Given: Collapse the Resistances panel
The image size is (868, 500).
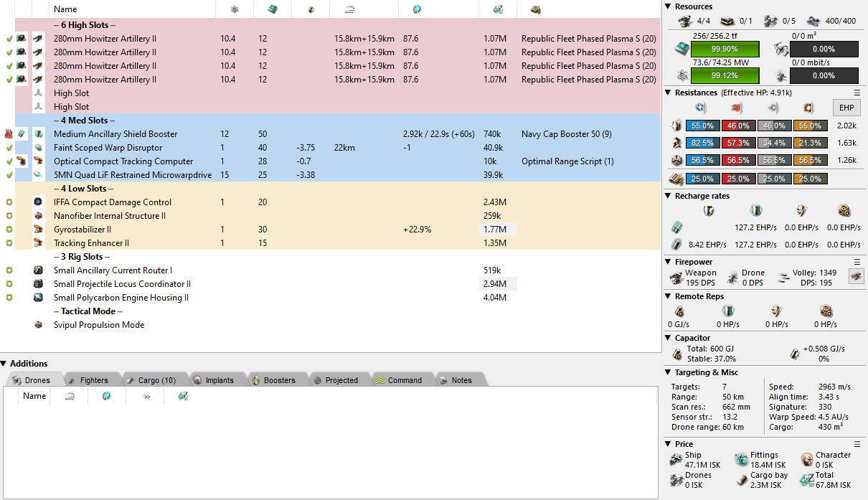Looking at the screenshot, I should (x=669, y=93).
